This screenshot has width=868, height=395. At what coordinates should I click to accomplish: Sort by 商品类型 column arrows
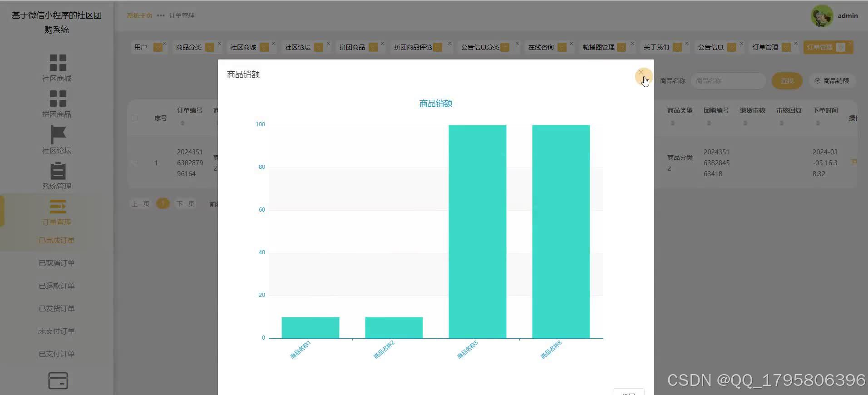coord(673,123)
